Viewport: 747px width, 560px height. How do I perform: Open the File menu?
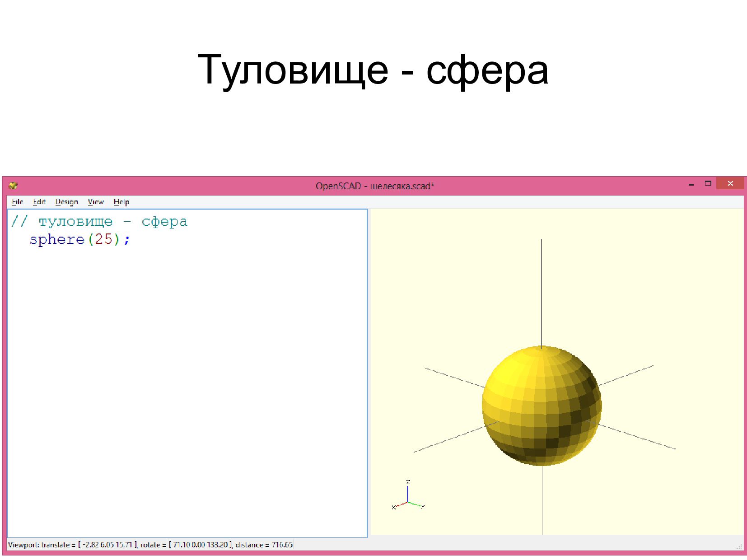tap(18, 201)
